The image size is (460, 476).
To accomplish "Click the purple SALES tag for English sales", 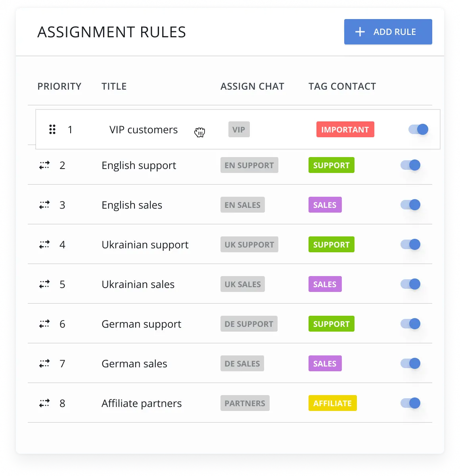I will (325, 205).
